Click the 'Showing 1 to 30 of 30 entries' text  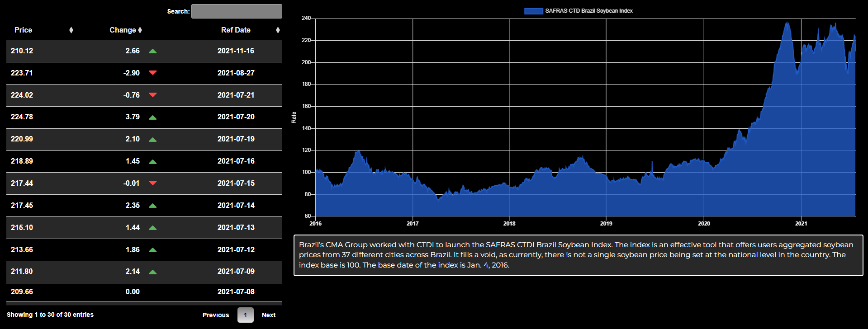[50, 315]
